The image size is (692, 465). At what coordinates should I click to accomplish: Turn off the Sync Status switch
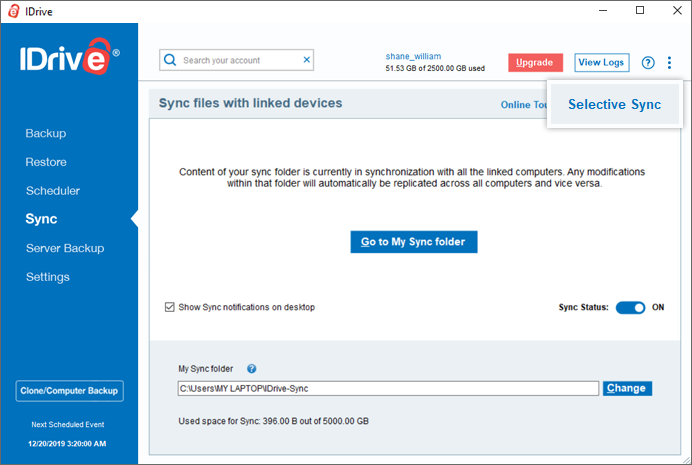coord(630,308)
